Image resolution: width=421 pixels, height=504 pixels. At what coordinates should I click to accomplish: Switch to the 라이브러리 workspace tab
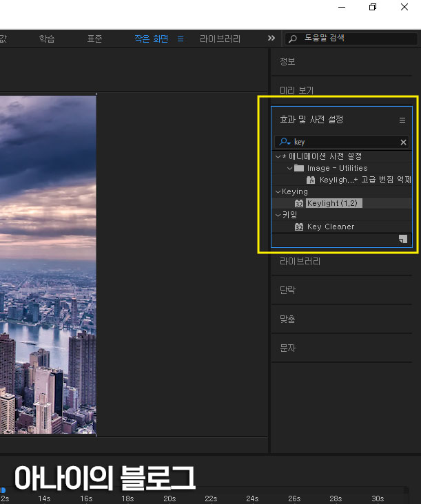[220, 39]
